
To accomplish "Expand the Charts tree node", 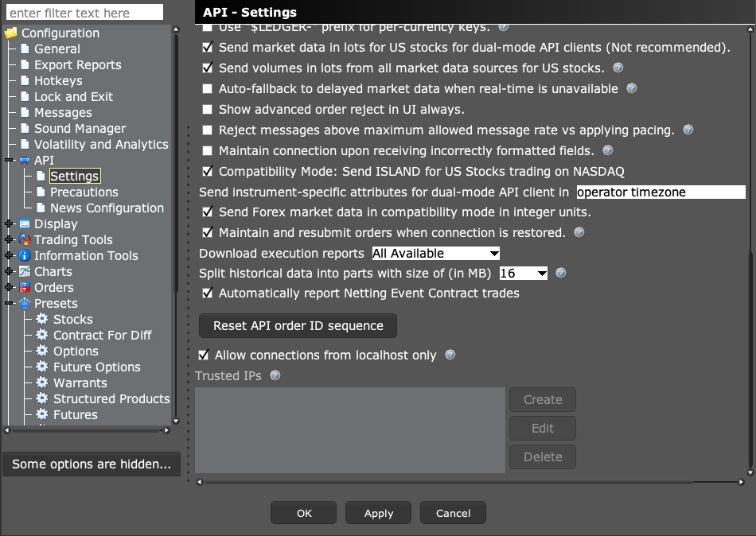I will click(x=9, y=271).
